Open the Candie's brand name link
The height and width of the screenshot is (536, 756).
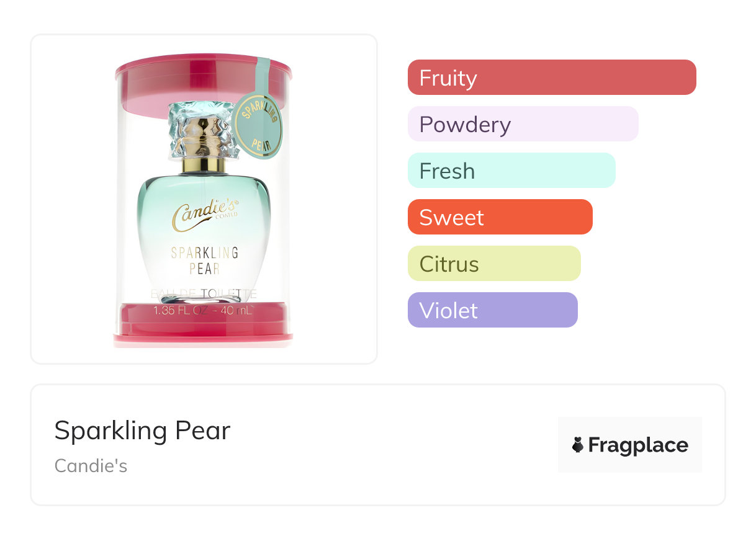point(91,466)
